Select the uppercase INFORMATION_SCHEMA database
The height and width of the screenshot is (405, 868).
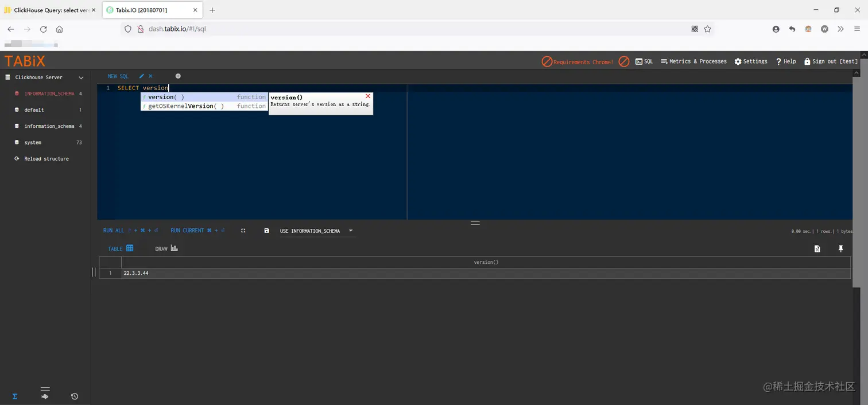coord(49,94)
